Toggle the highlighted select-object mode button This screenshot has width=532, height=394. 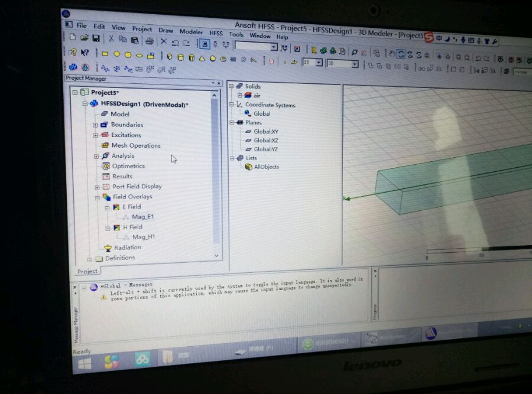click(205, 44)
